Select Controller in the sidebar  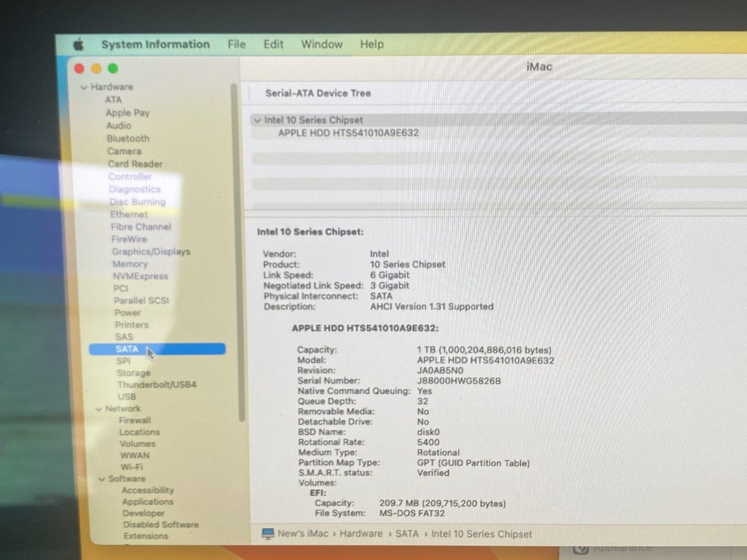pos(130,176)
